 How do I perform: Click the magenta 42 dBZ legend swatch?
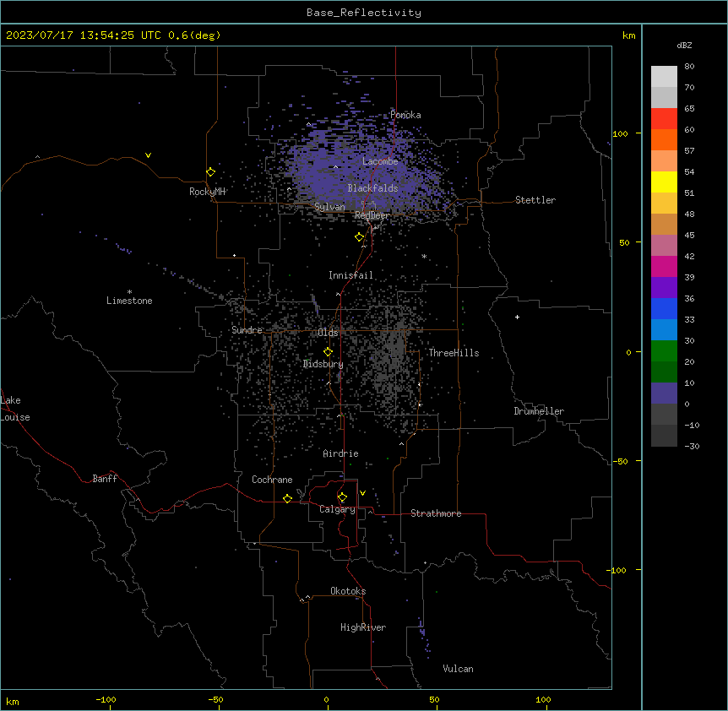pos(664,266)
